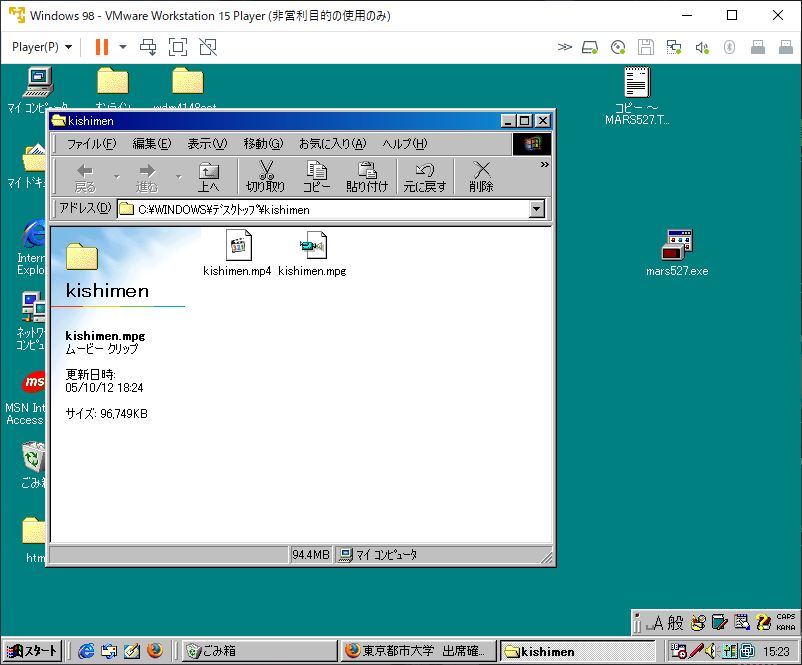Switch to 東京都市大学 Firefox taskbar button
Screen dimensions: 802x665
(x=418, y=651)
